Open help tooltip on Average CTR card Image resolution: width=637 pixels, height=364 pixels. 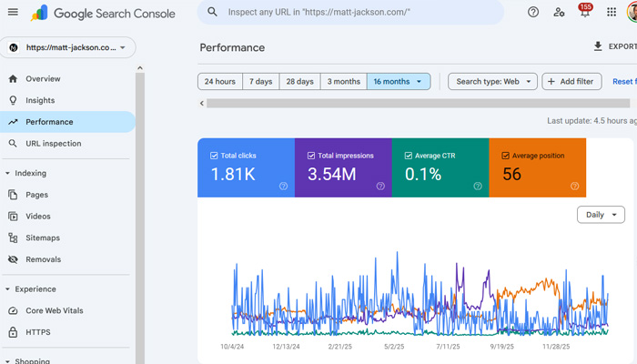tap(478, 186)
